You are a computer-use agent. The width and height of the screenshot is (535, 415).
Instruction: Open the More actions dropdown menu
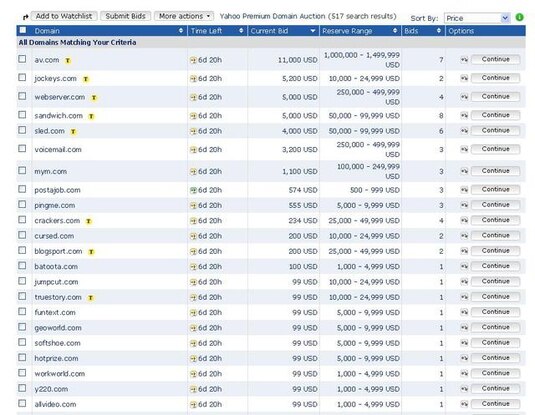coord(184,16)
